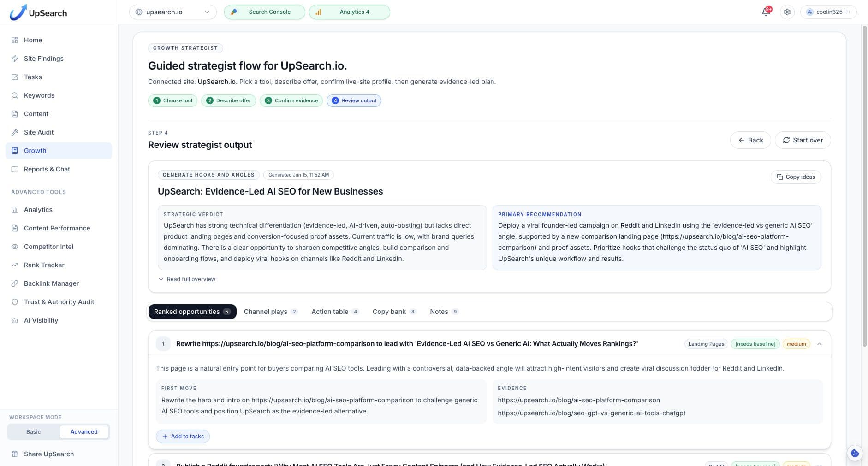Screen dimensions: 868x466
Task: Open the upsearch.io site dropdown
Action: [173, 12]
